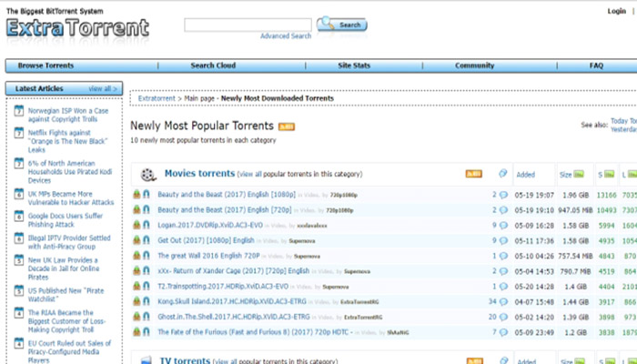Click magnet link icon for Beauty and the Beast 1080p
This screenshot has height=364, width=637.
click(147, 195)
